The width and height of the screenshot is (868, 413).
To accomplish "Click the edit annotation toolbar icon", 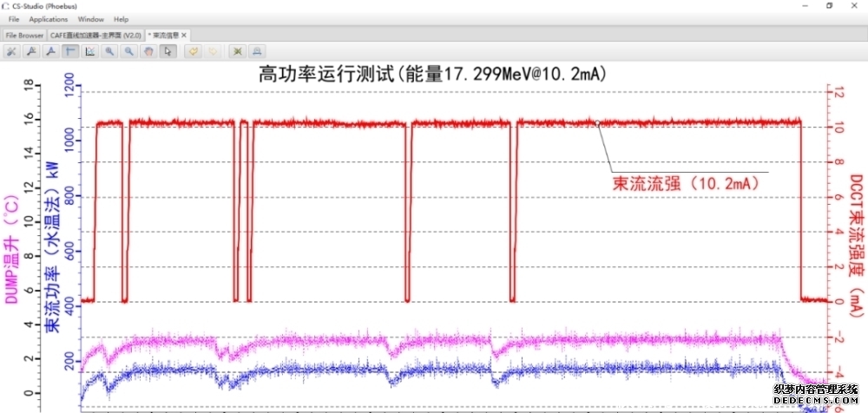I will coord(50,51).
